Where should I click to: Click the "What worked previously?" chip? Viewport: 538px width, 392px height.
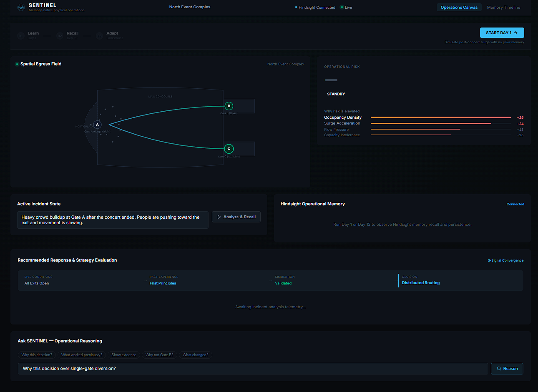[82, 355]
